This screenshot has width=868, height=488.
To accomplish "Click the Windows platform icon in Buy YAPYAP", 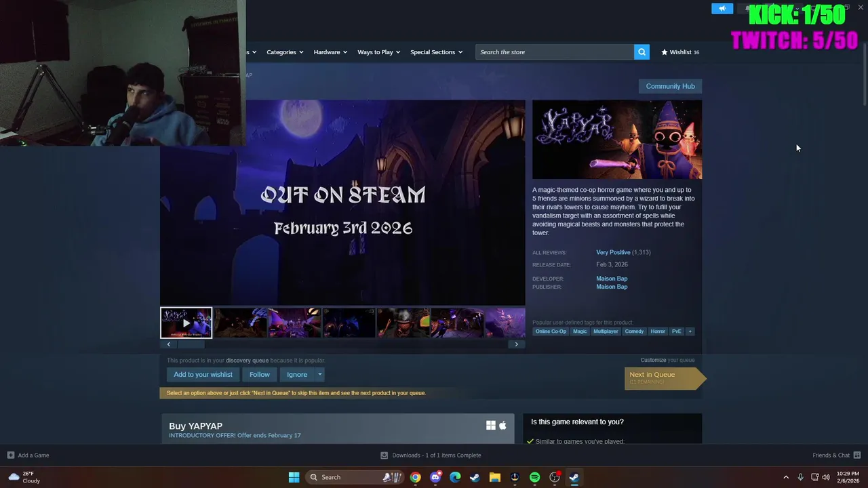I will [491, 426].
